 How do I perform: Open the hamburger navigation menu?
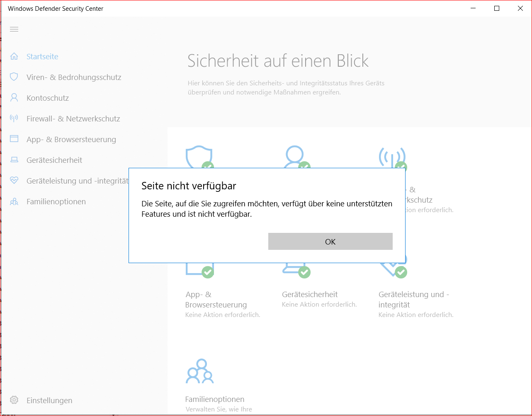14,29
